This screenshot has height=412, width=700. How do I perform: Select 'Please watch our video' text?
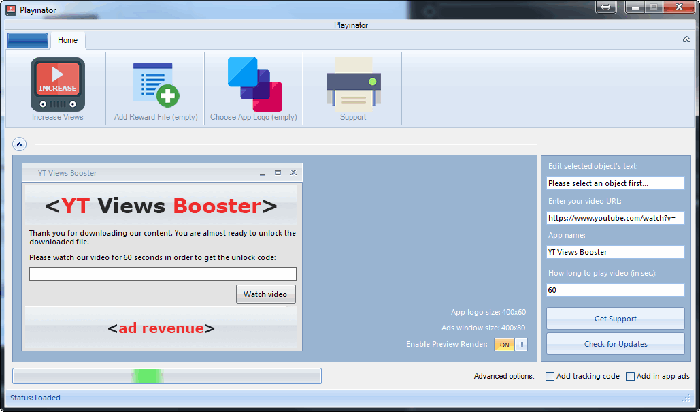point(153,258)
